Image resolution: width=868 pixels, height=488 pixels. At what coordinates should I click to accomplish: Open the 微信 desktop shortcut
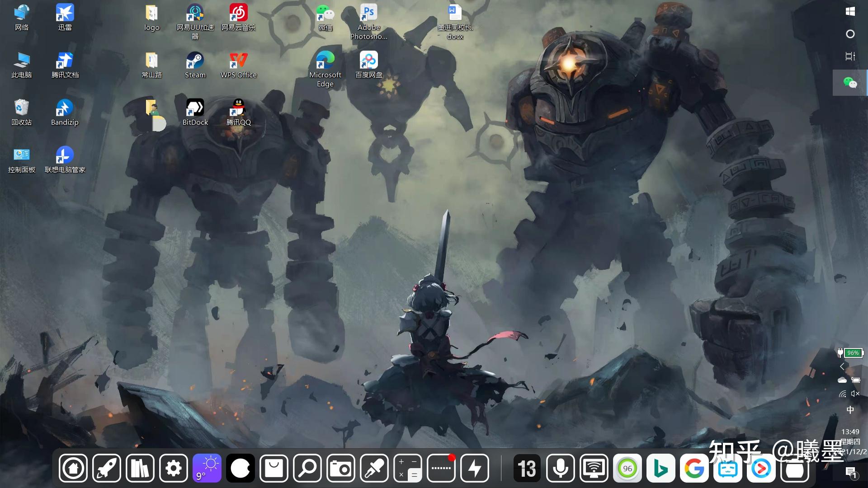coord(325,18)
